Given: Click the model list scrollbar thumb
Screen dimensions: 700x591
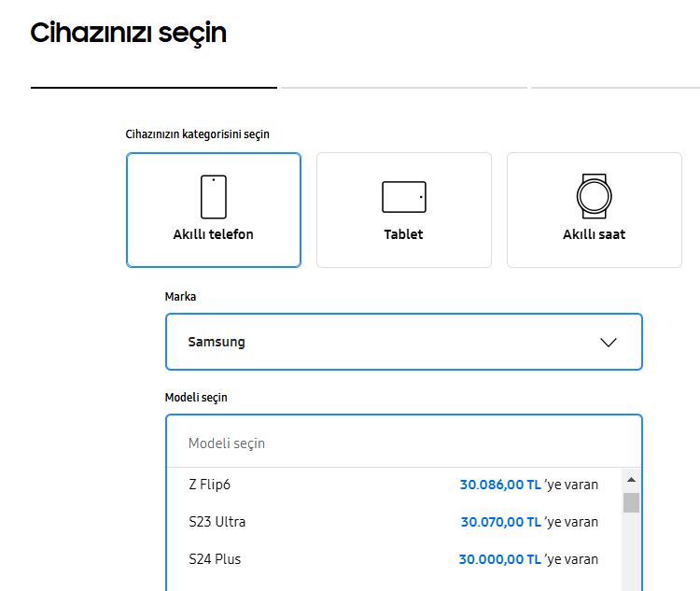Looking at the screenshot, I should [631, 503].
